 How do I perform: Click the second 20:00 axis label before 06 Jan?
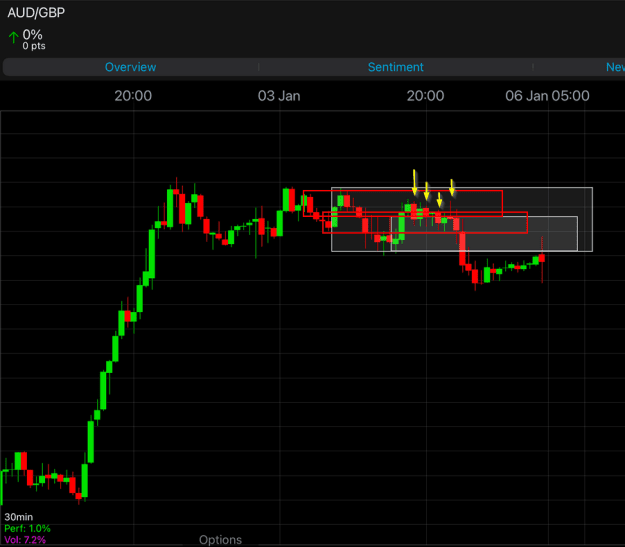point(425,96)
